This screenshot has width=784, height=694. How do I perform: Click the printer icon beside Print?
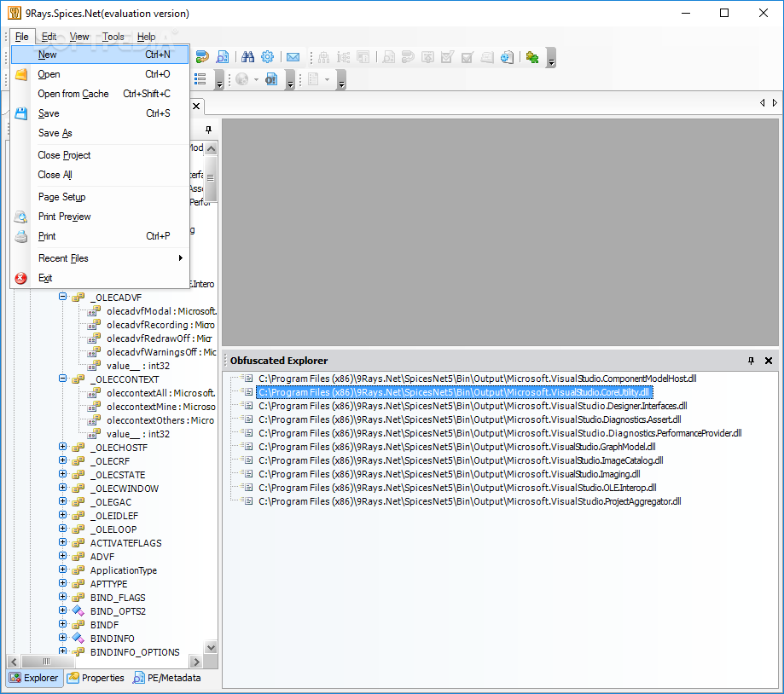[x=21, y=236]
